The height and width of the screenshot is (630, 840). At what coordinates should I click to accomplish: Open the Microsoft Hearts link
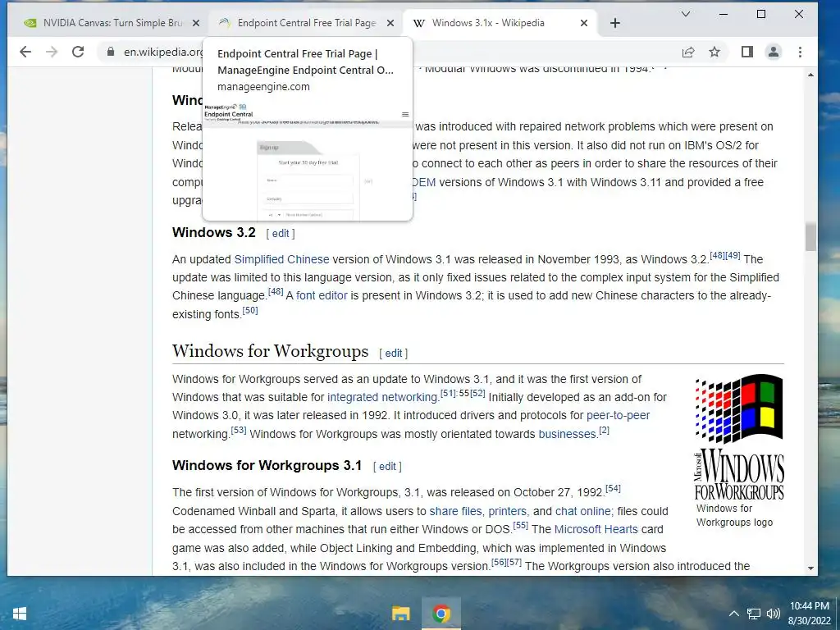tap(596, 529)
